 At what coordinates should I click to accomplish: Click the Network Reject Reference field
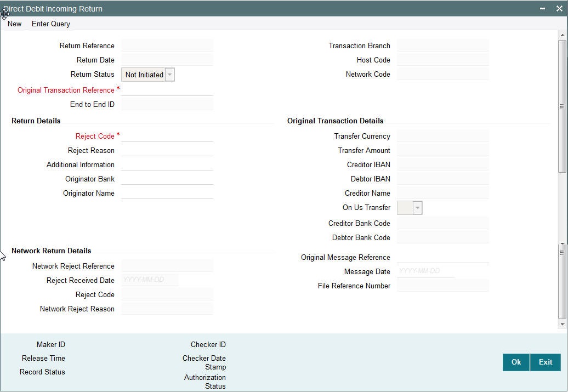(167, 265)
